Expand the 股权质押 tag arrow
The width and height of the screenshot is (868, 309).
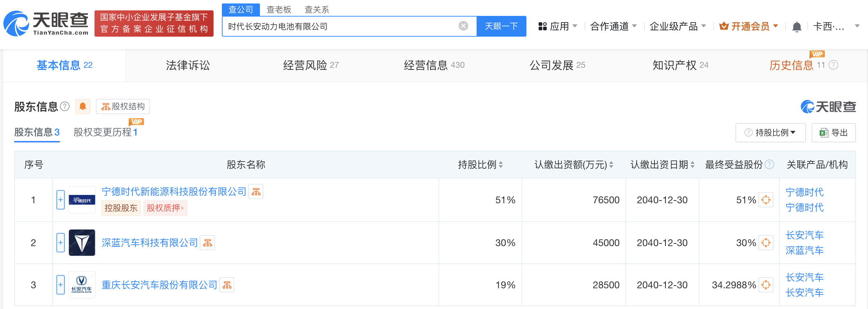click(183, 208)
